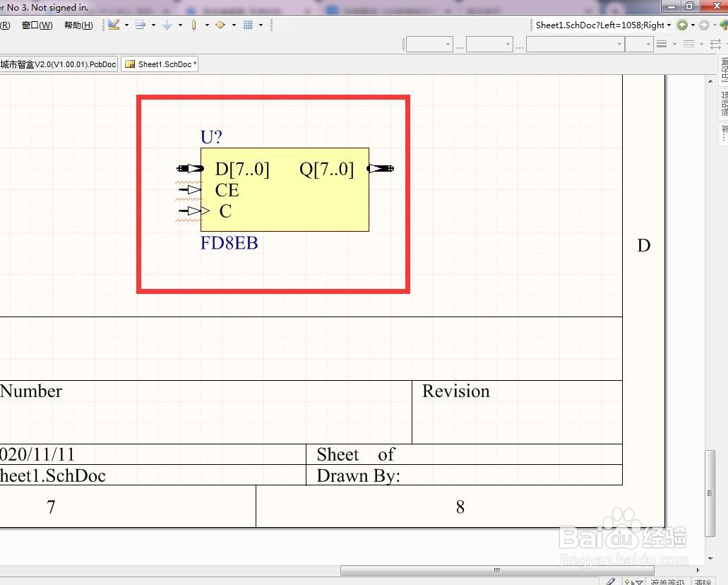The height and width of the screenshot is (585, 728).
Task: Open the 帮助(H) Help menu
Action: pyautogui.click(x=78, y=25)
